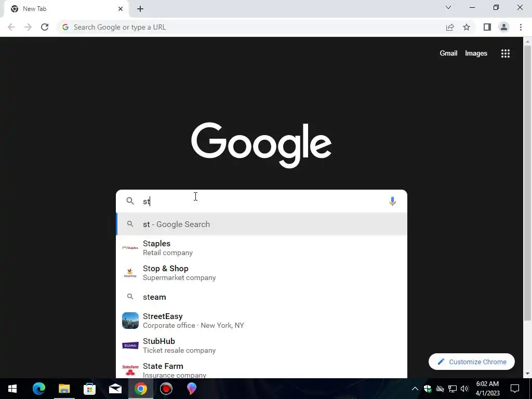Open the Windows Start menu
Viewport: 532px width, 399px height.
pyautogui.click(x=12, y=389)
